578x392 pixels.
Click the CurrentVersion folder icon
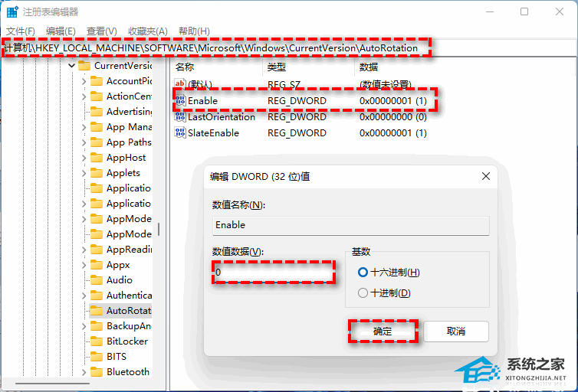[x=84, y=66]
